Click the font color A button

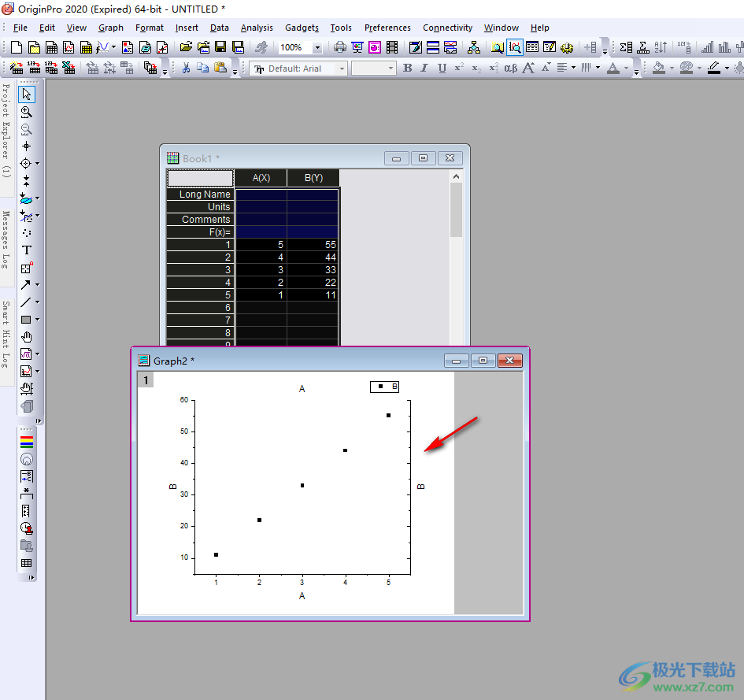613,69
